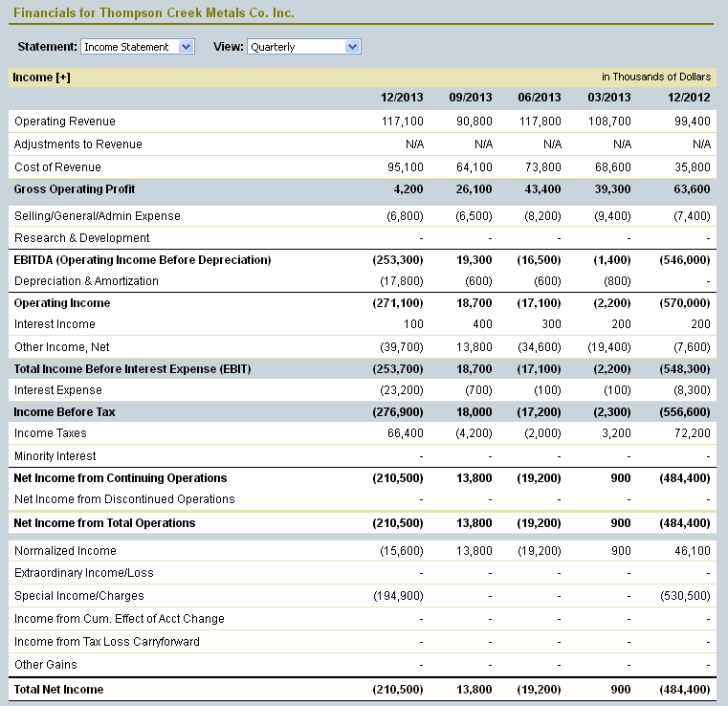This screenshot has height=706, width=728.
Task: Click Gross Operating Profit value 4,200
Action: tap(408, 189)
